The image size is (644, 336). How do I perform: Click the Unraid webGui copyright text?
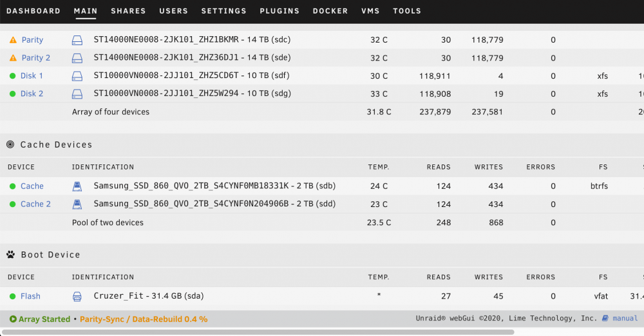[x=506, y=319]
